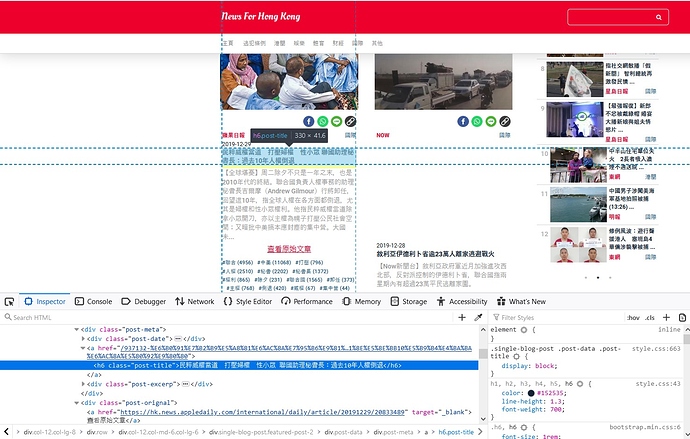Image resolution: width=690 pixels, height=439 pixels.
Task: Click the NOW source label
Action: 382,135
